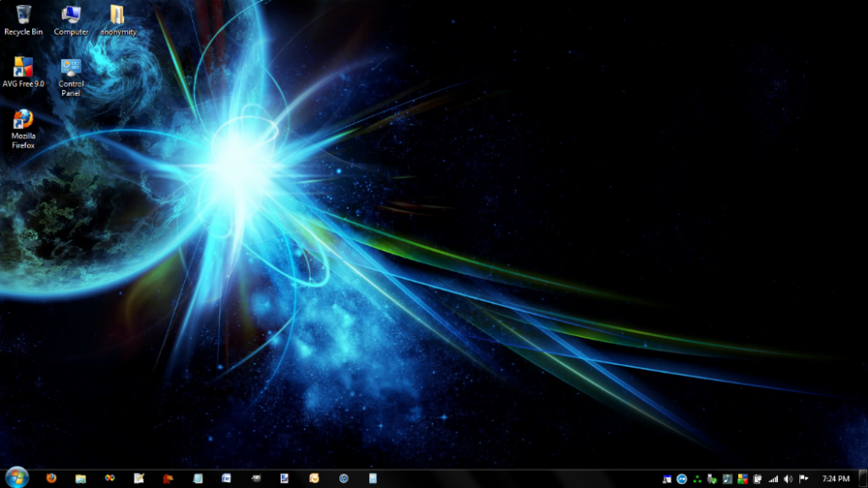
Task: Click the colorful infinity-loop taskbar icon
Action: pos(109,479)
